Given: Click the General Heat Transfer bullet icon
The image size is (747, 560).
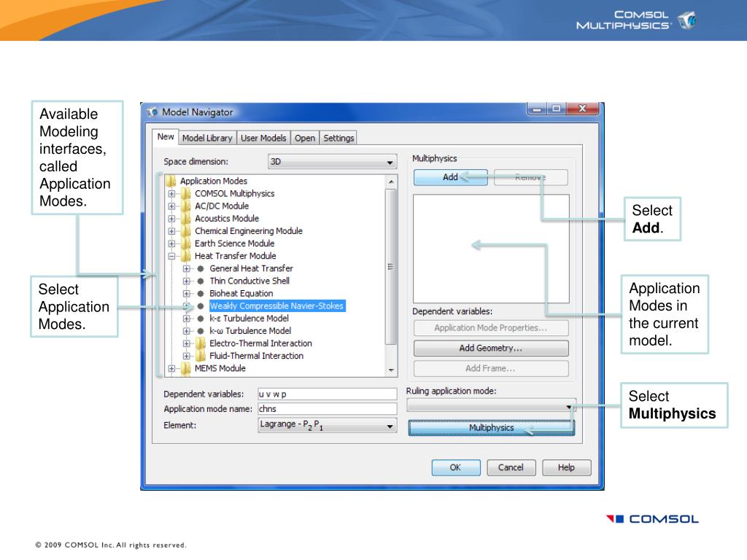Looking at the screenshot, I should pyautogui.click(x=201, y=268).
